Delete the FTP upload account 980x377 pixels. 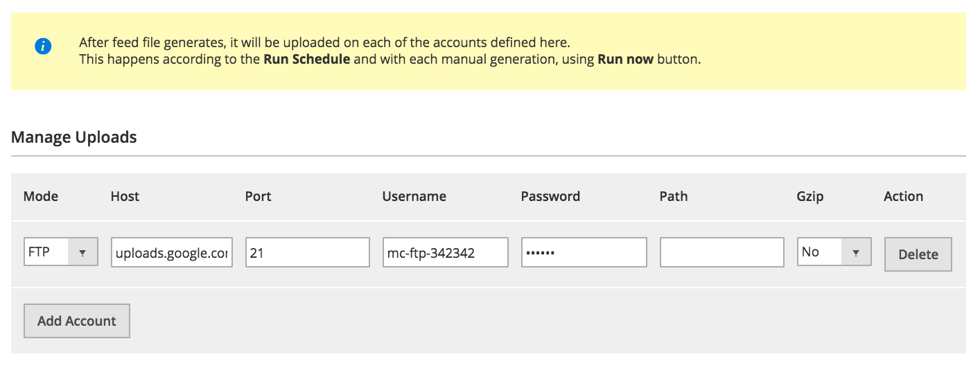click(918, 254)
